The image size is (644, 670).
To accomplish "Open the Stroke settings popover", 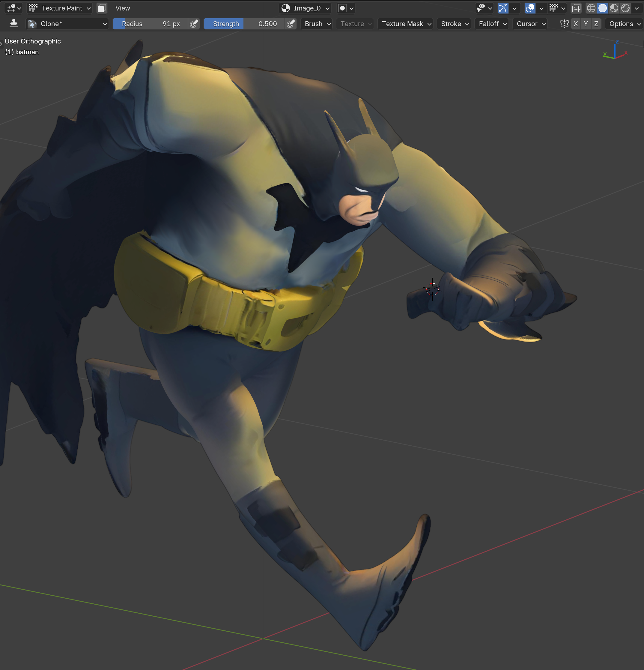I will click(x=454, y=24).
